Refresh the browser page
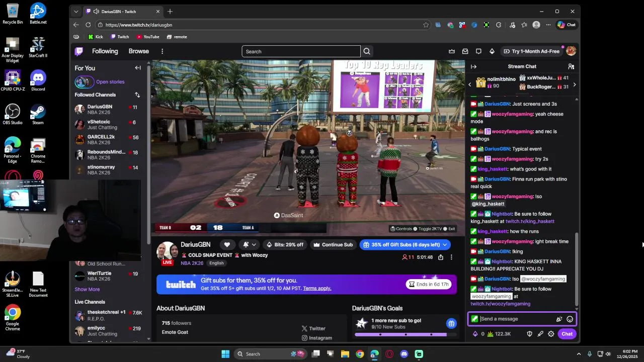The image size is (644, 362). (88, 25)
